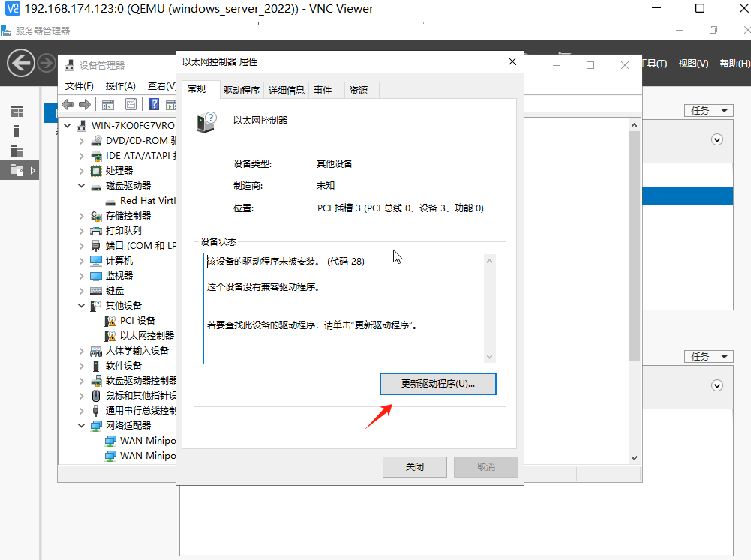Select the 软件设备 tree icon
Image resolution: width=751 pixels, height=560 pixels.
[96, 366]
